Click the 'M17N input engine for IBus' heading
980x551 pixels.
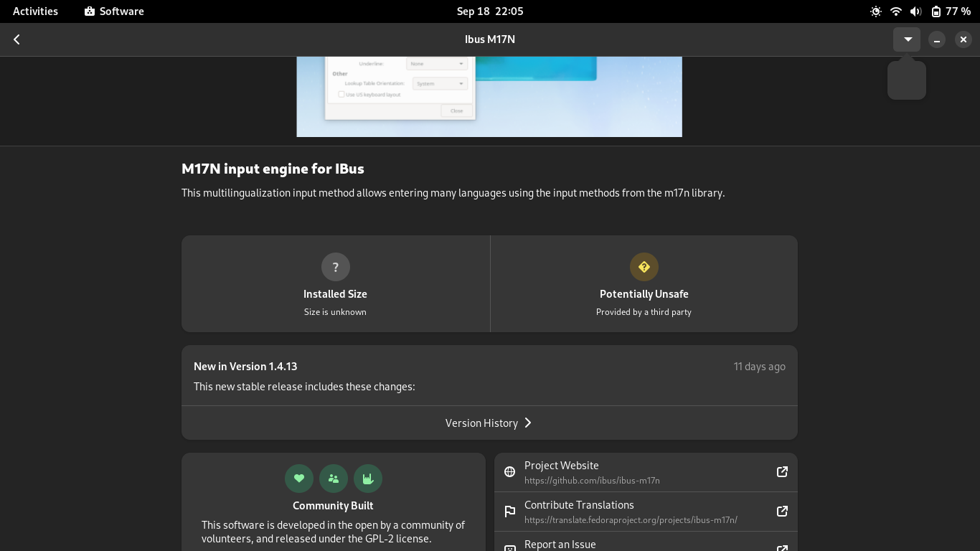[x=273, y=169]
